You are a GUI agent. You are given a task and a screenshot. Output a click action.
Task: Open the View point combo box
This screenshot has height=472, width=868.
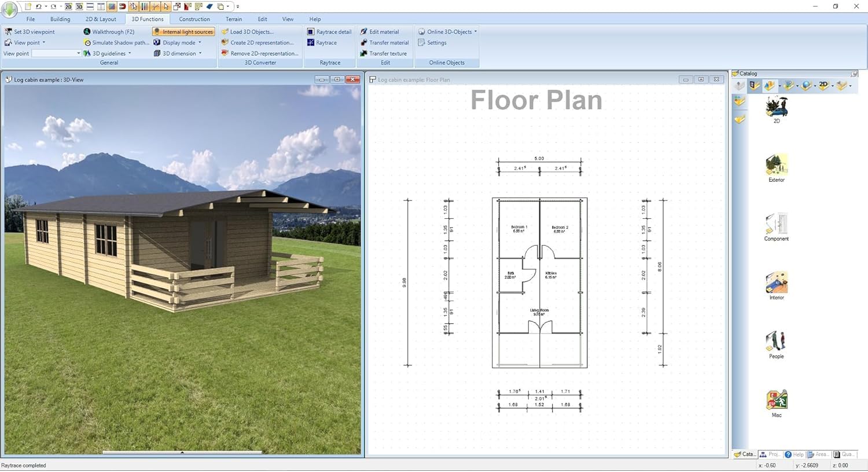57,53
